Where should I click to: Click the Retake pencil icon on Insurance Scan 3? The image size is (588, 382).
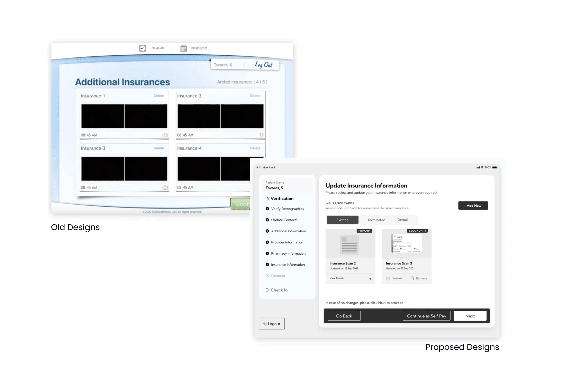tap(388, 278)
